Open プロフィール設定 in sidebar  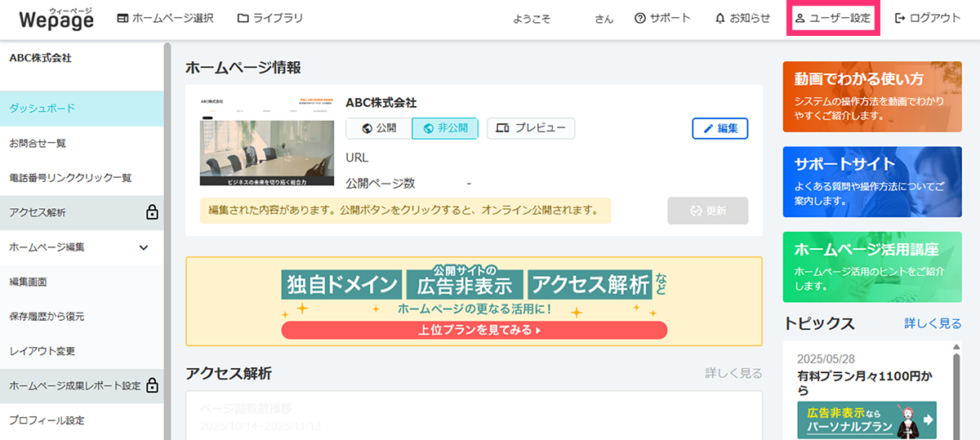coord(82,420)
